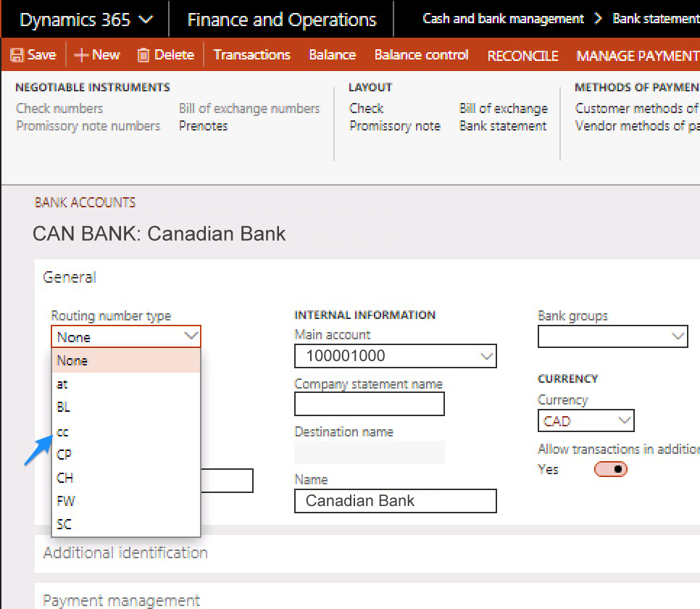Open Check layout link
The image size is (700, 609).
tap(366, 109)
